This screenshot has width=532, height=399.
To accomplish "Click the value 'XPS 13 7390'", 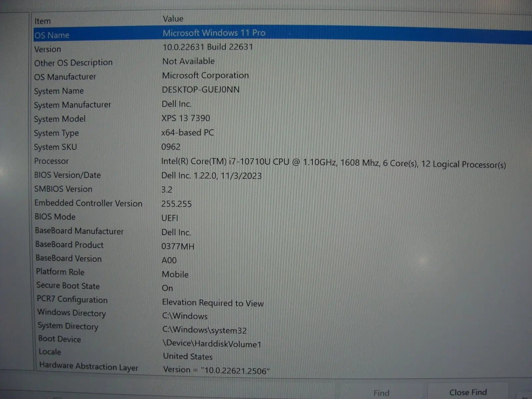I will pyautogui.click(x=186, y=118).
